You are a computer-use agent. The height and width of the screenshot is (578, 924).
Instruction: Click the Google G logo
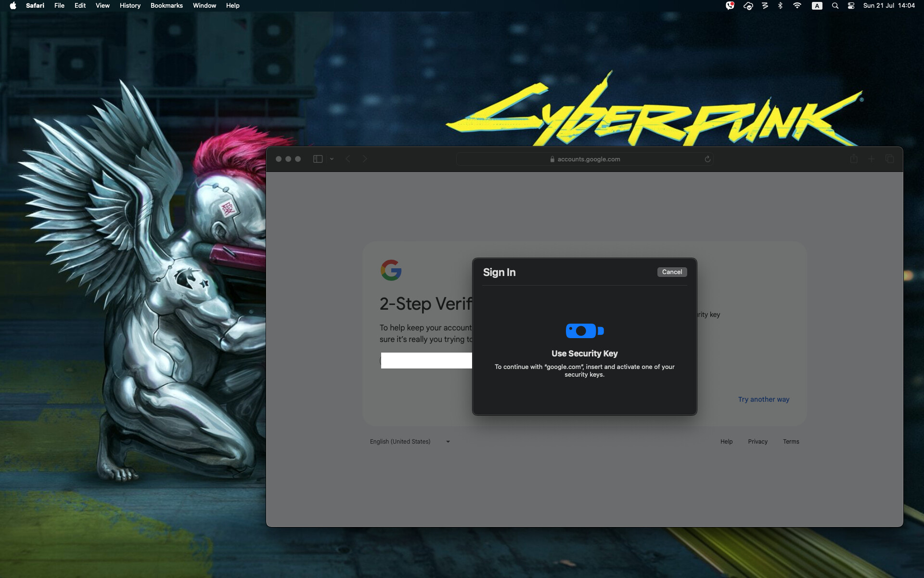[x=391, y=270]
